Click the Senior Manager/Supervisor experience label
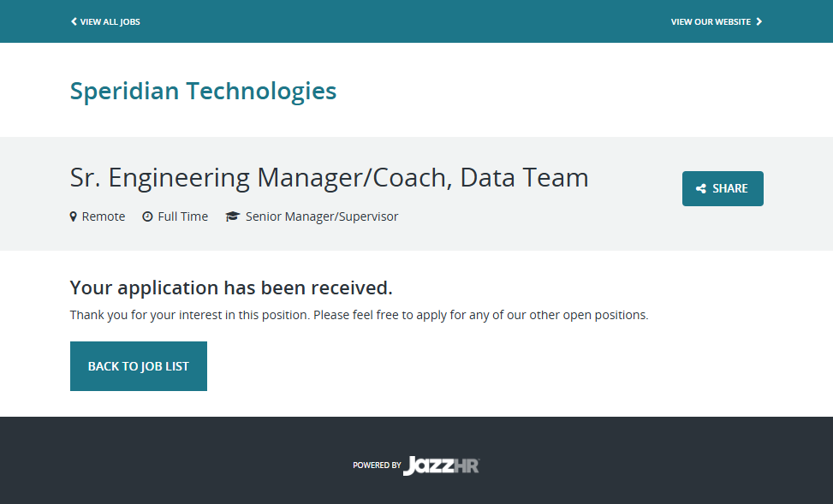Image resolution: width=833 pixels, height=504 pixels. 322,216
